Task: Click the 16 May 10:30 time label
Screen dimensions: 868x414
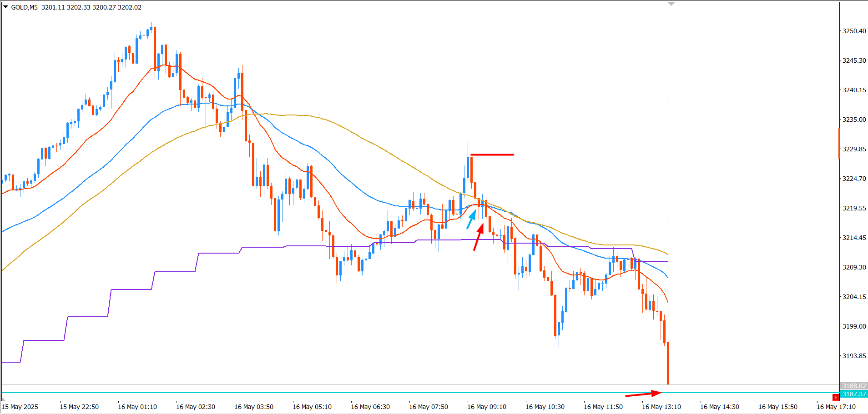Action: point(545,407)
